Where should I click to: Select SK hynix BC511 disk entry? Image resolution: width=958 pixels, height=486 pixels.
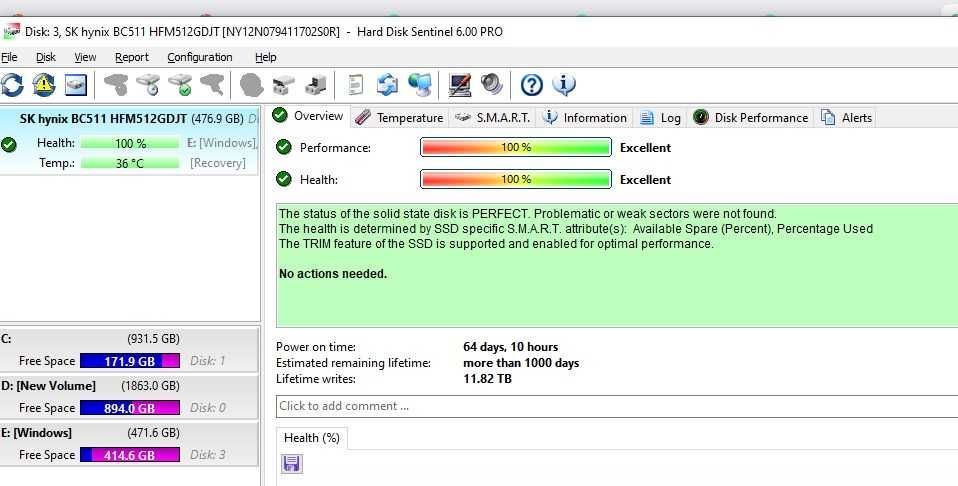[x=130, y=140]
